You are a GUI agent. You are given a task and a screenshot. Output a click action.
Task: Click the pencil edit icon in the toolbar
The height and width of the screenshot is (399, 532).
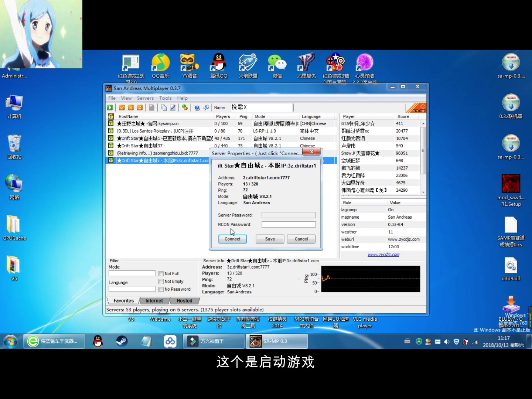click(x=173, y=108)
